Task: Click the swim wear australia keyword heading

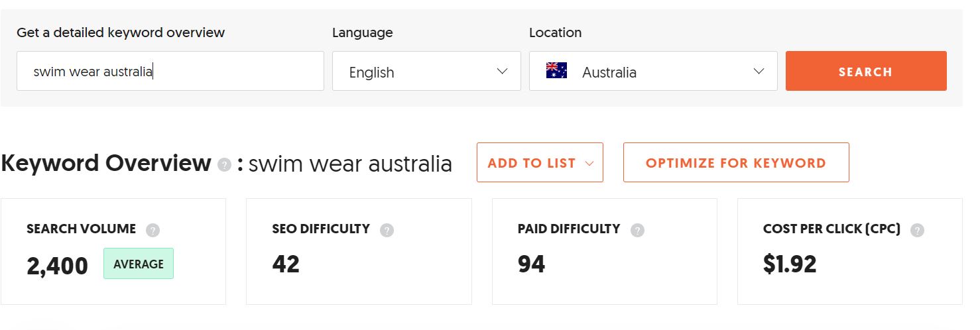Action: 350,164
